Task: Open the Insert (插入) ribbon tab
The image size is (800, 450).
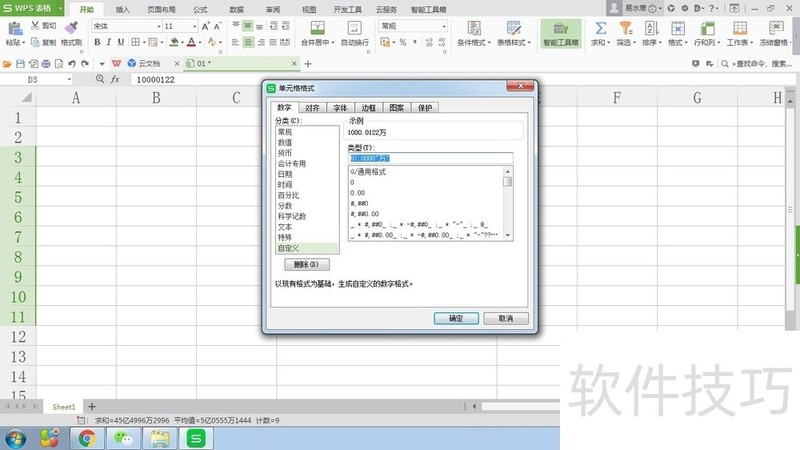Action: tap(122, 9)
